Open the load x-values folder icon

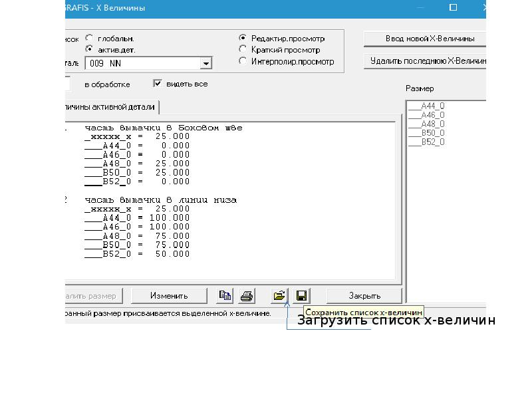click(279, 296)
